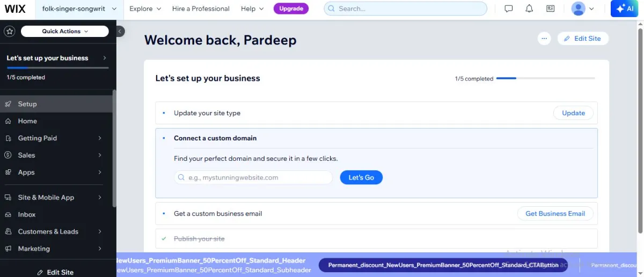The height and width of the screenshot is (277, 644).
Task: Select Inbox in the sidebar
Action: [56, 214]
